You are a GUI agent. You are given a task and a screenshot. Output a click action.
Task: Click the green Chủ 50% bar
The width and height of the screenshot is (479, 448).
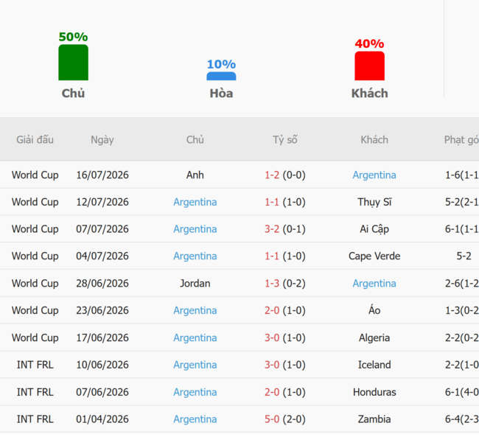[x=73, y=63]
